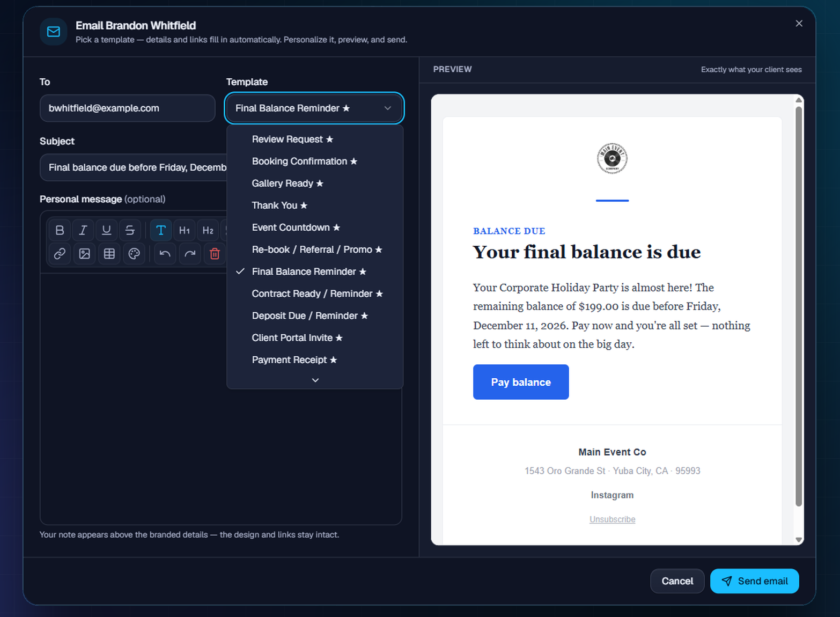Screen dimensions: 840x617
Task: Click the preview scroll down arrow
Action: pyautogui.click(x=799, y=540)
